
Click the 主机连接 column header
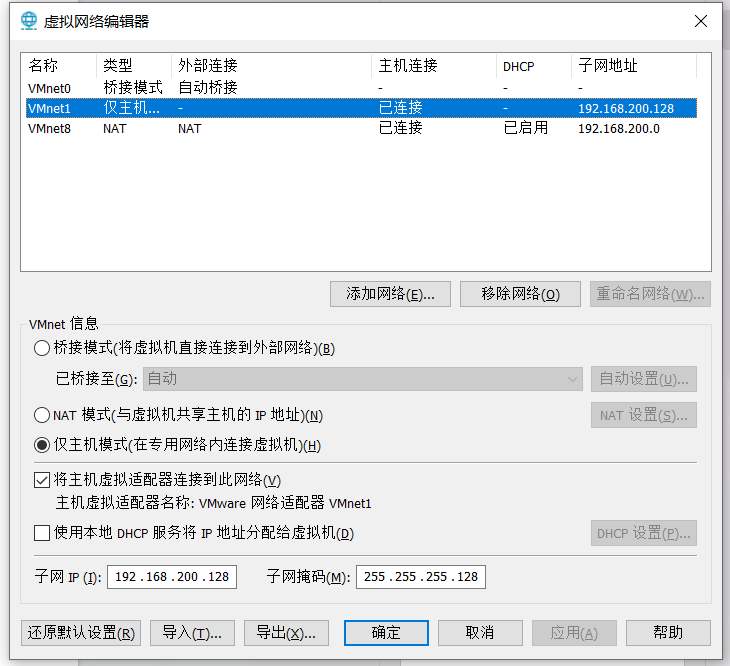(x=434, y=66)
